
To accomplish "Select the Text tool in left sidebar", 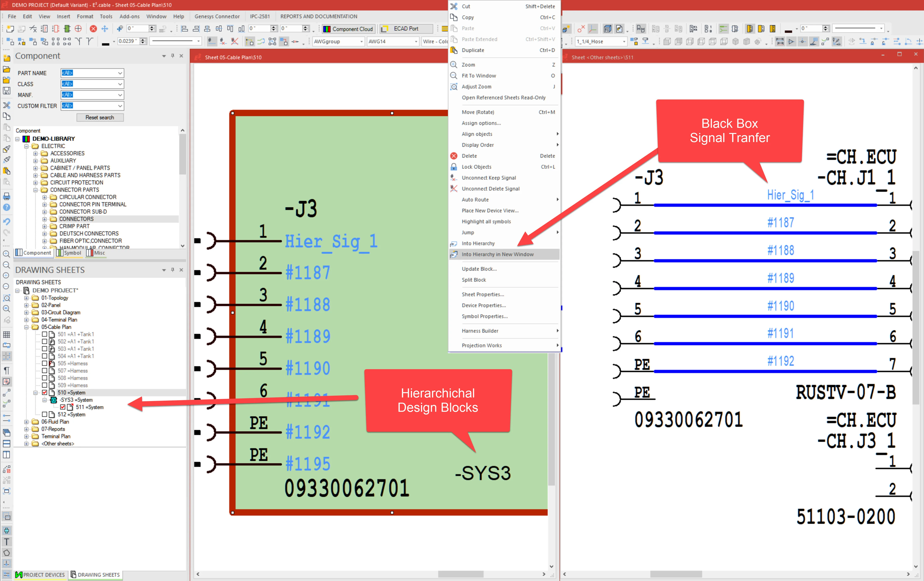I will tap(6, 542).
